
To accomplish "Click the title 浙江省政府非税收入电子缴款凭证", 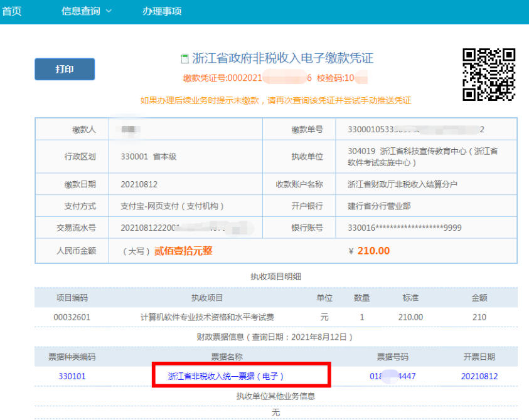I will coord(282,59).
